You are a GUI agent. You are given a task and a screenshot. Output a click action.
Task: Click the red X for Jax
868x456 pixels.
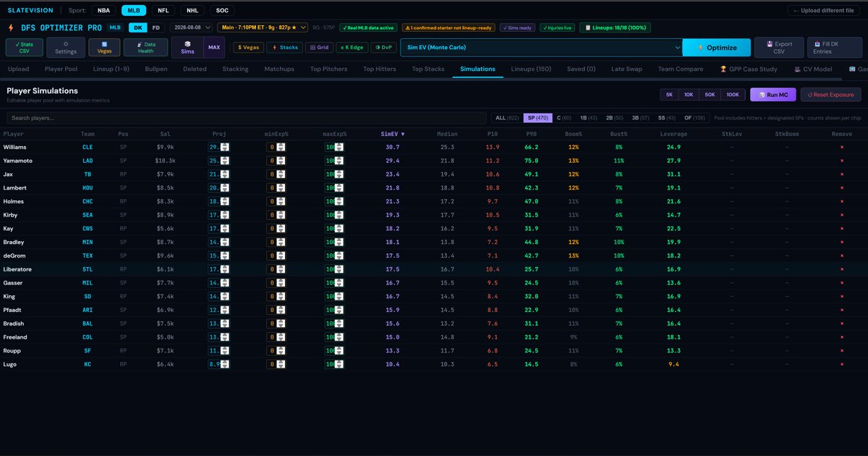(842, 174)
